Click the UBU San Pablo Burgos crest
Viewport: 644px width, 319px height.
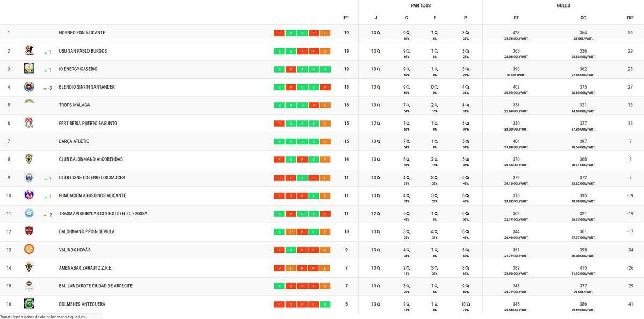tap(28, 50)
